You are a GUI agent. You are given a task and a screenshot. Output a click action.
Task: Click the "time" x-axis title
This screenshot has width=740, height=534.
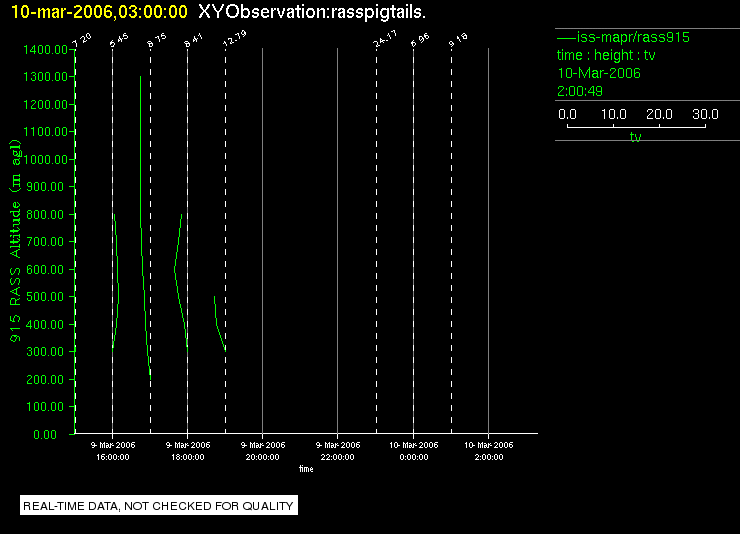(x=306, y=469)
